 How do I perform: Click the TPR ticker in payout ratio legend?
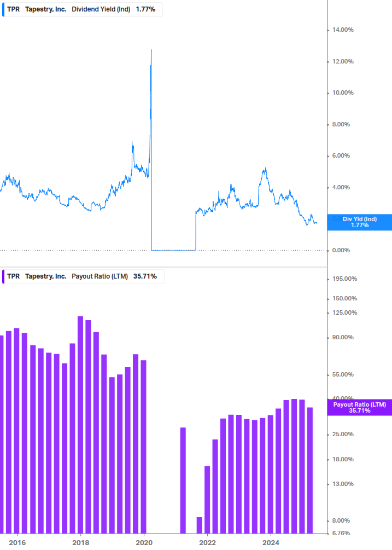click(13, 276)
